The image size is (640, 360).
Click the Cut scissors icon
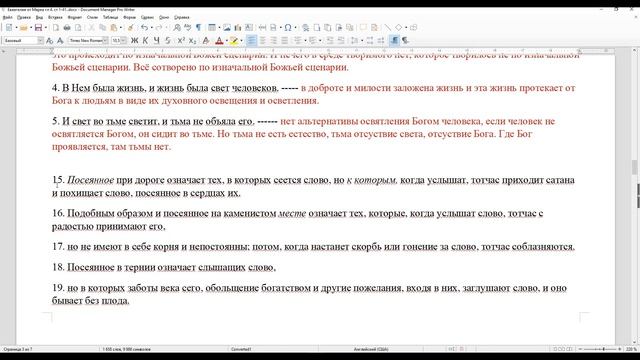92,28
